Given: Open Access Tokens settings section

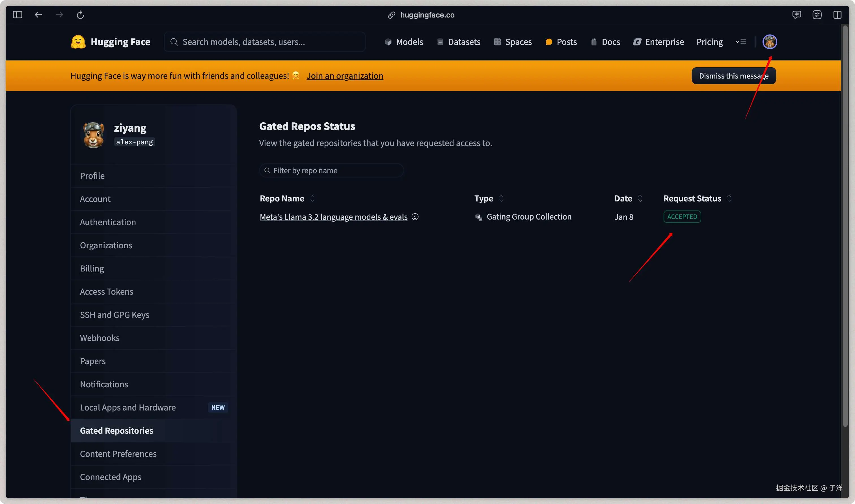Looking at the screenshot, I should coord(106,291).
